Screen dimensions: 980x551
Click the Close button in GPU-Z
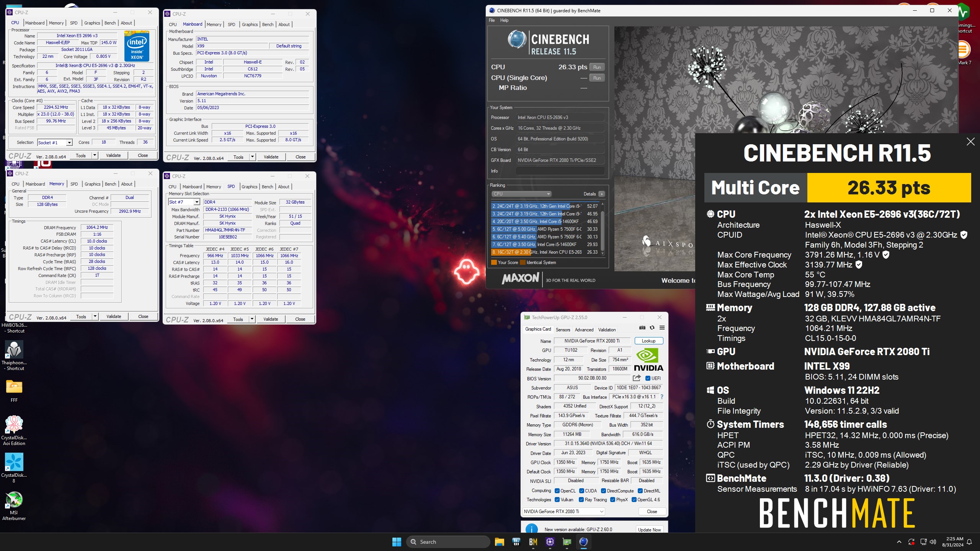pos(652,512)
